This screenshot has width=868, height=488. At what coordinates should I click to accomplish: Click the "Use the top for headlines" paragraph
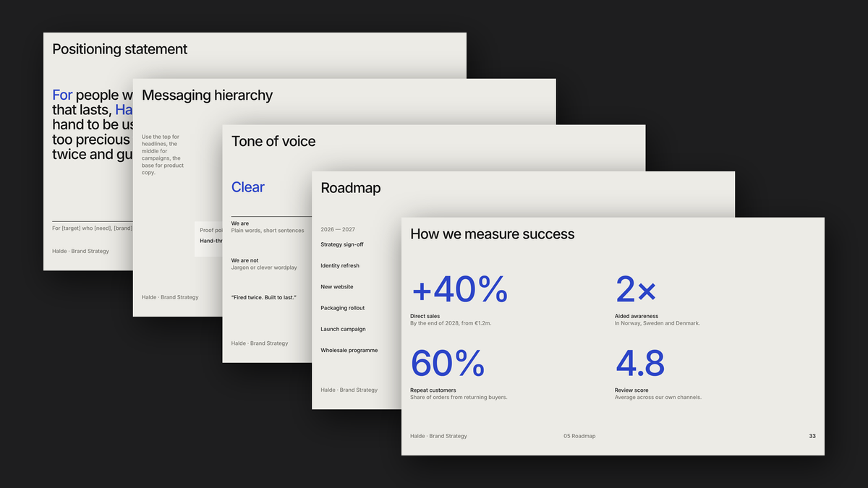tap(163, 155)
